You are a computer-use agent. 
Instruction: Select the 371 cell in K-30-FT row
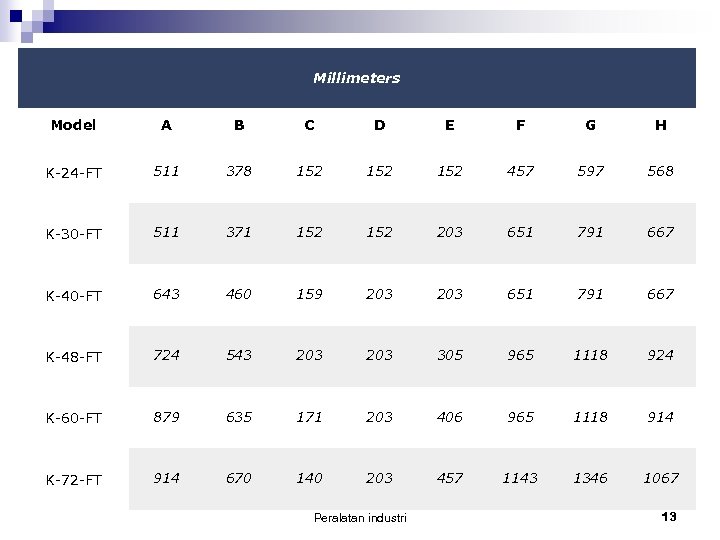pos(238,232)
